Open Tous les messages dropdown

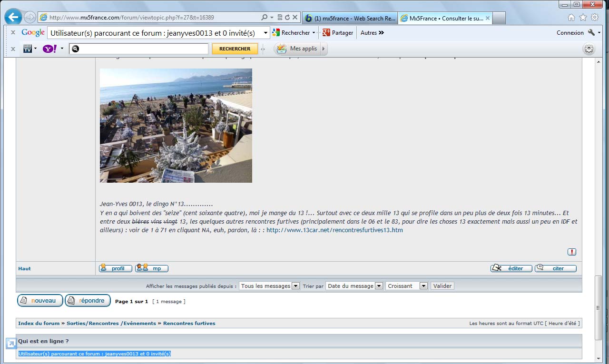tap(269, 286)
